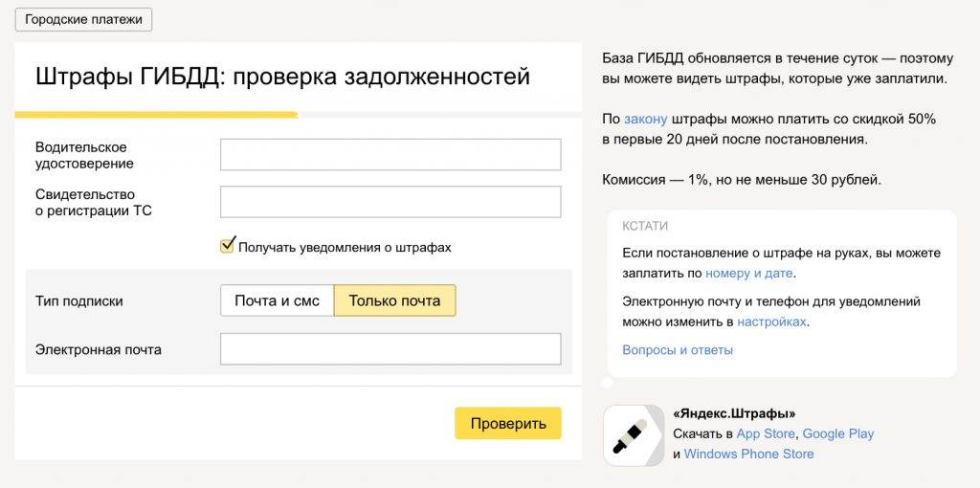Focus the Водительское удостоверение input field

[390, 154]
